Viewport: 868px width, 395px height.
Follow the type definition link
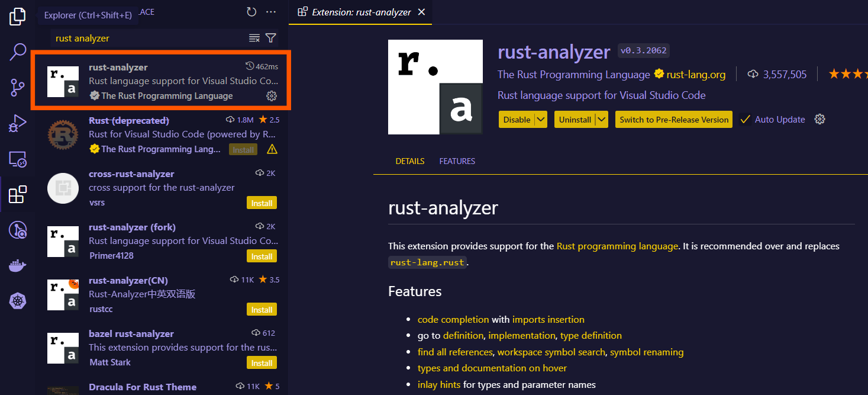click(x=591, y=335)
